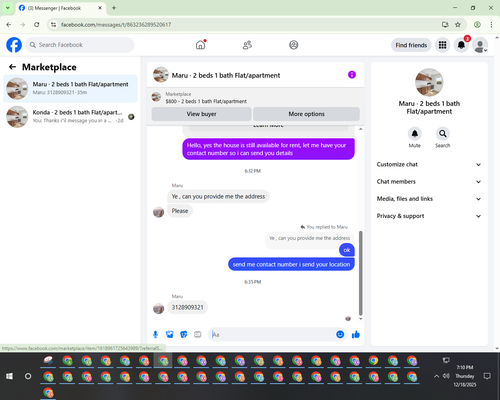
Task: Select the Konda conversation in the list
Action: pyautogui.click(x=70, y=117)
